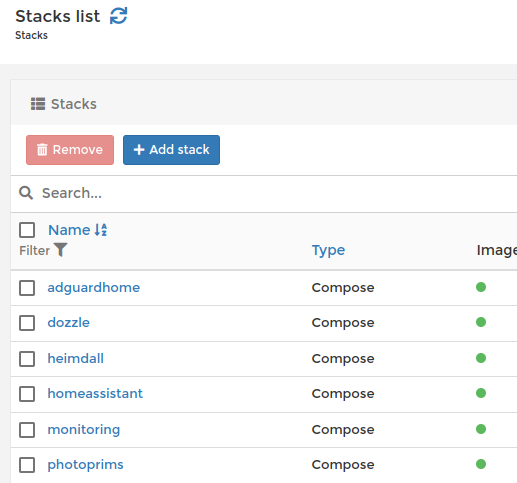Click the Compose type in adguardhome row
The image size is (517, 483).
tap(343, 288)
